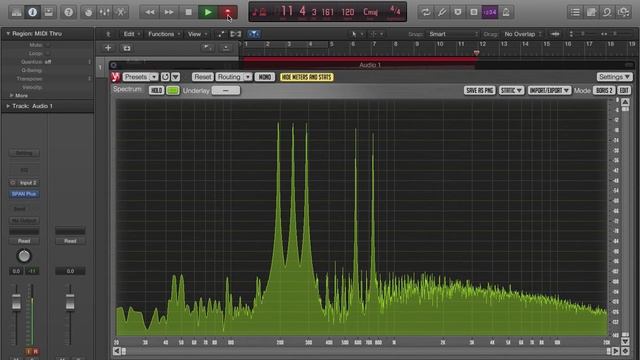The image size is (640, 360).
Task: Open the SPAN Routing dropdown
Action: pyautogui.click(x=234, y=77)
